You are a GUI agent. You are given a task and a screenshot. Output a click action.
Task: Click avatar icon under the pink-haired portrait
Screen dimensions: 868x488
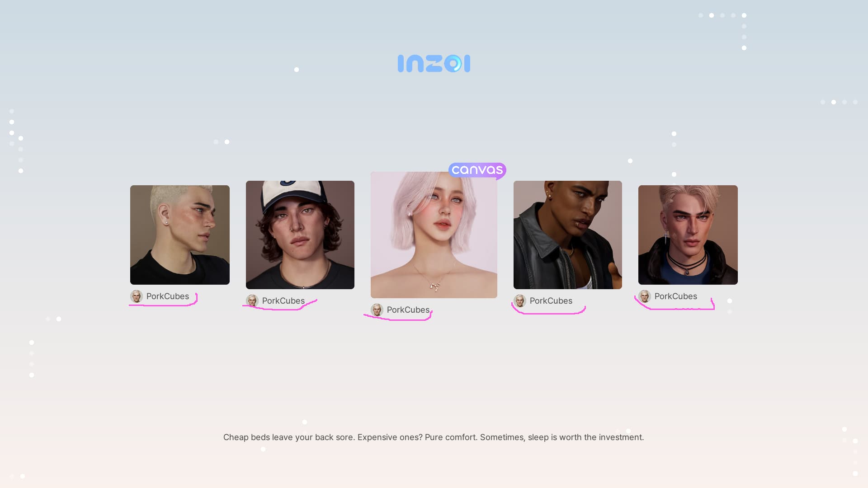point(377,310)
